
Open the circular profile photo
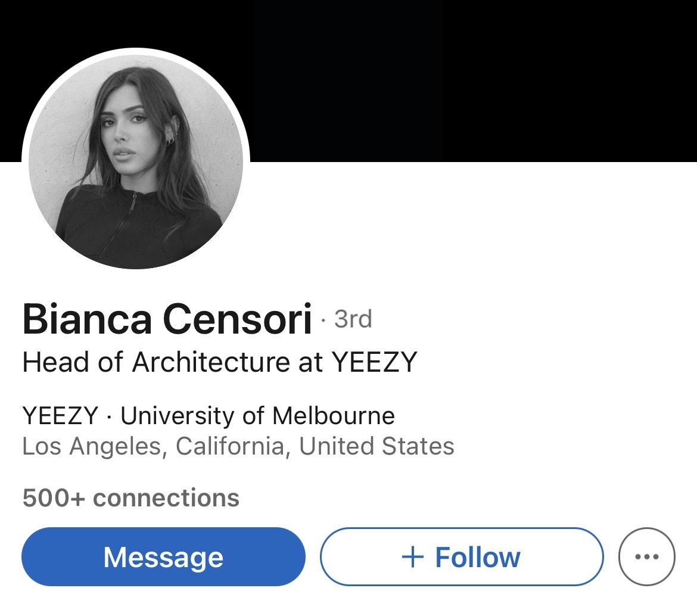pyautogui.click(x=136, y=161)
